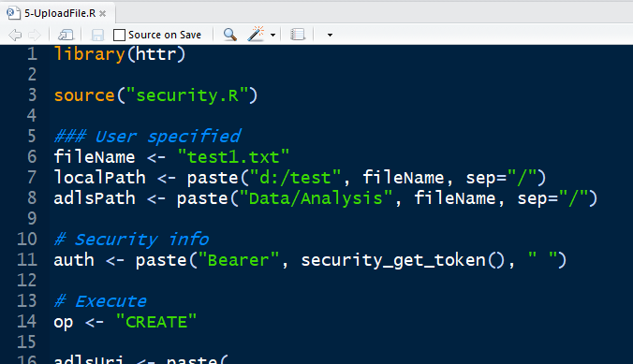The image size is (633, 364).
Task: Click on line number 1
Action: click(x=32, y=54)
